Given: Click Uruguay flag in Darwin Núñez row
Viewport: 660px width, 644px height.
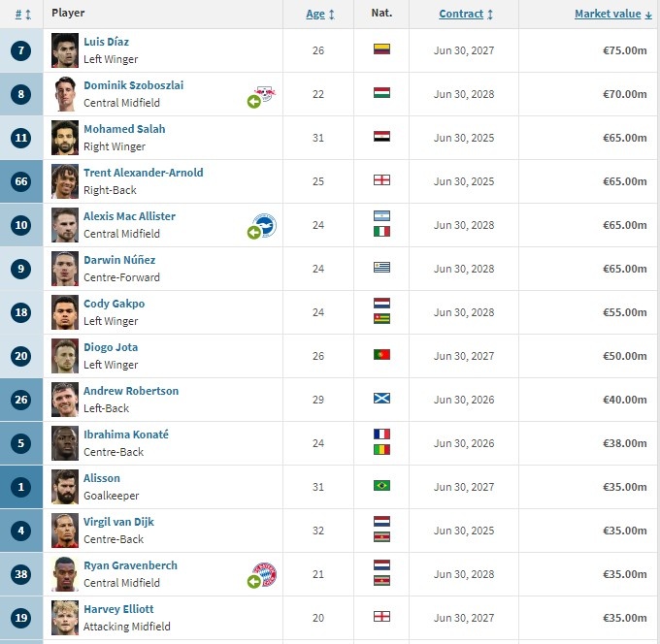Looking at the screenshot, I should [x=381, y=267].
